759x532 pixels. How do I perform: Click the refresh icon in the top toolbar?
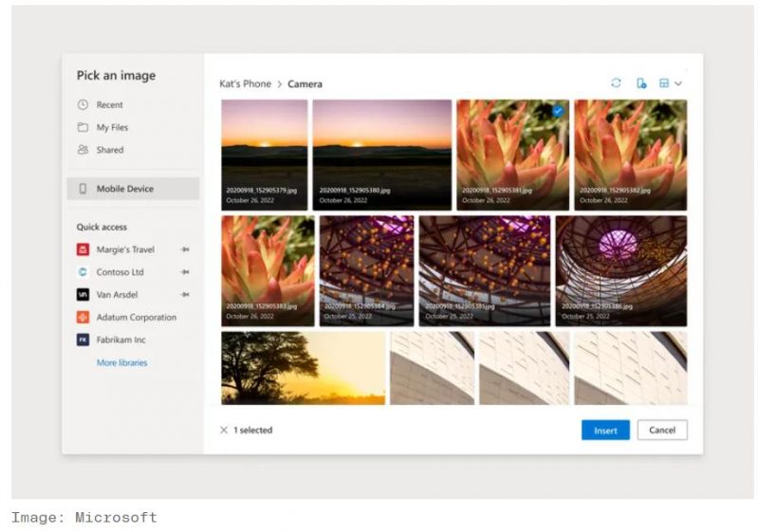(x=616, y=83)
